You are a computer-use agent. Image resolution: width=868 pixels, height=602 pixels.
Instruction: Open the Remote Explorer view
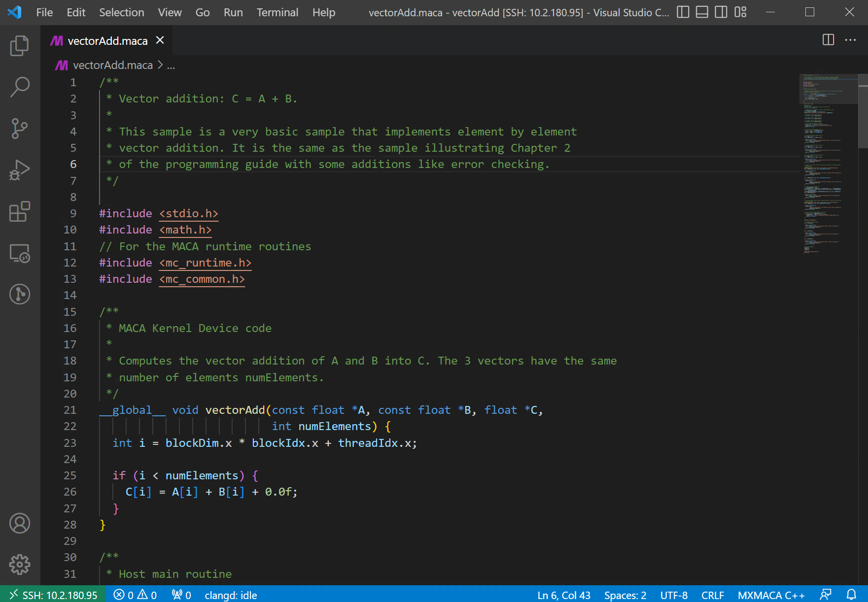click(20, 253)
